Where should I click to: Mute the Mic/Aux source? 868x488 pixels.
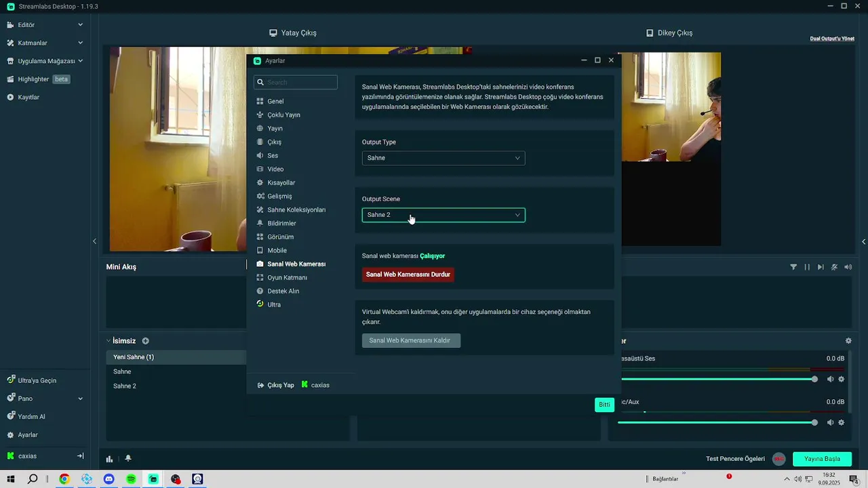point(830,422)
